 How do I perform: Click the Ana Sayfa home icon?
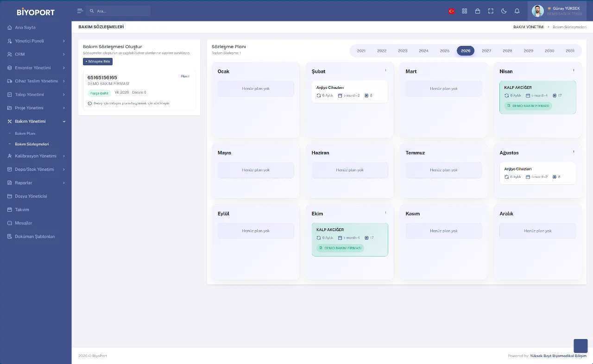click(10, 28)
